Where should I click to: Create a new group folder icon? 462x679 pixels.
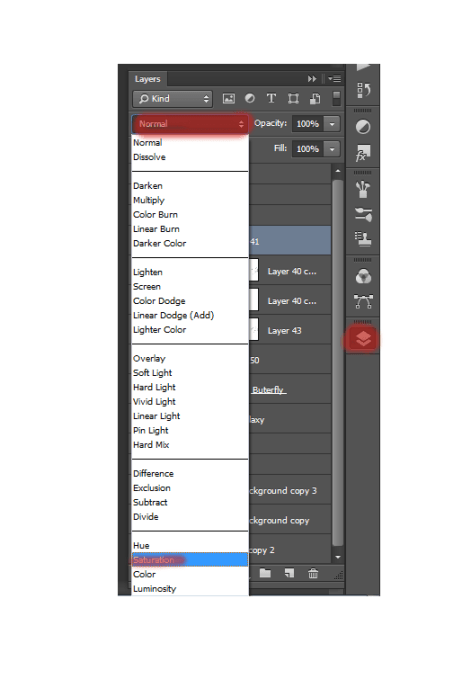(x=265, y=574)
